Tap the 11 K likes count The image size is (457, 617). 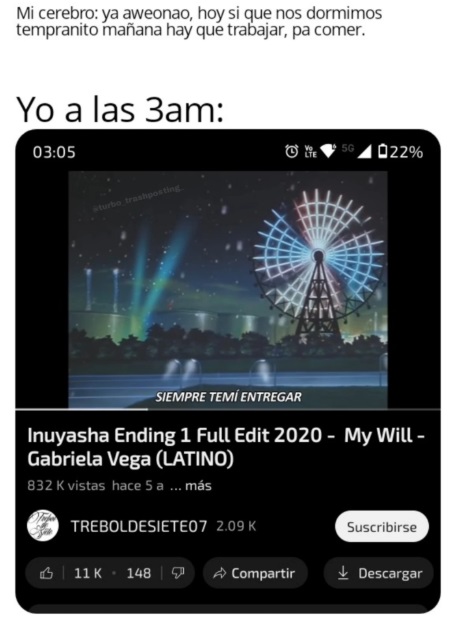click(x=88, y=573)
